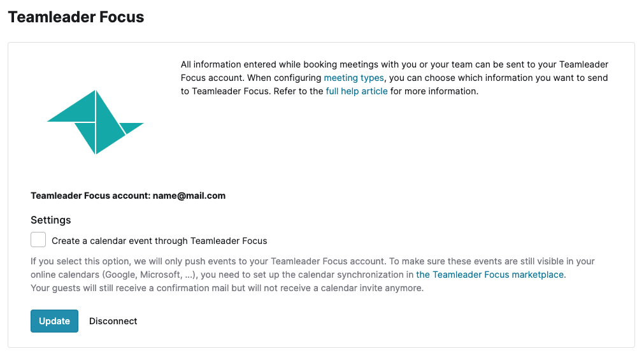
Task: Visit the Teamleader Focus marketplace link
Action: [490, 275]
